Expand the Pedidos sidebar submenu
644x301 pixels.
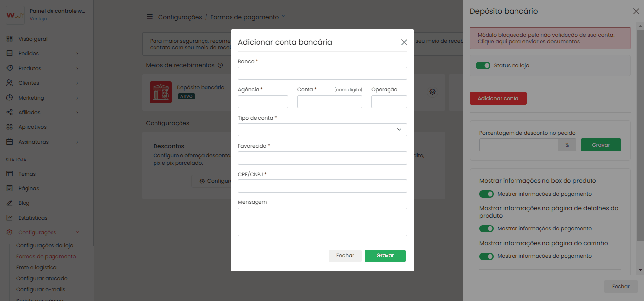click(77, 53)
